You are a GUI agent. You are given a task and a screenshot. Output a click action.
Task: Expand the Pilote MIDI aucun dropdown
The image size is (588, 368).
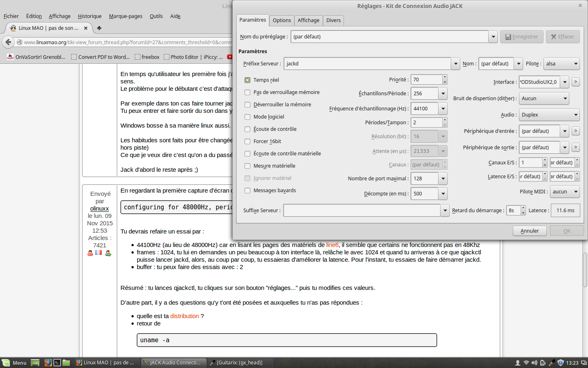click(x=565, y=192)
